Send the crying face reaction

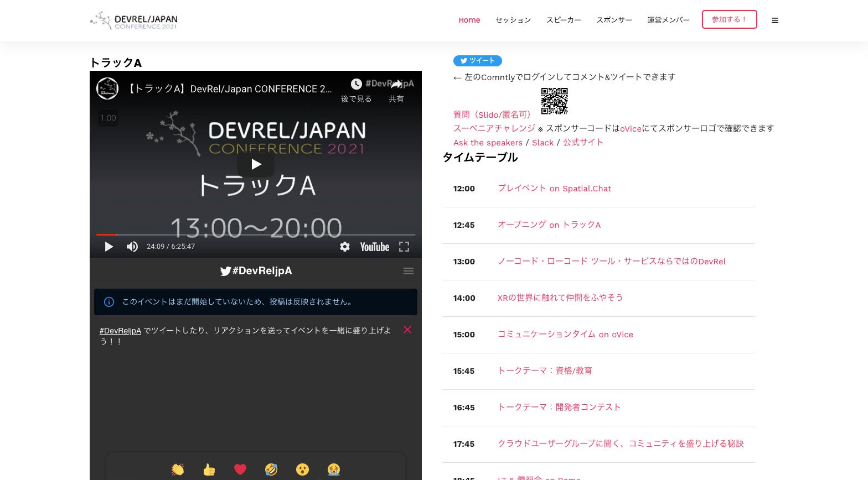pos(334,469)
